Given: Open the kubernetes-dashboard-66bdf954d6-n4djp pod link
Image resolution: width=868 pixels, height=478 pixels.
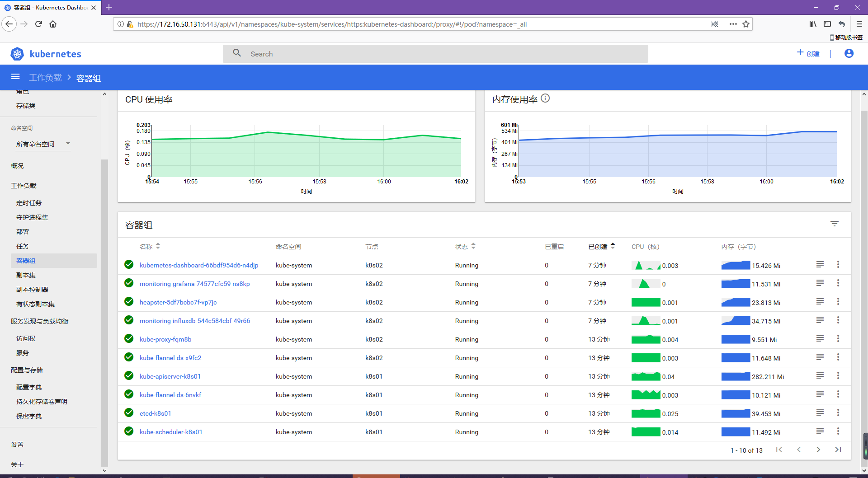Looking at the screenshot, I should click(x=199, y=265).
